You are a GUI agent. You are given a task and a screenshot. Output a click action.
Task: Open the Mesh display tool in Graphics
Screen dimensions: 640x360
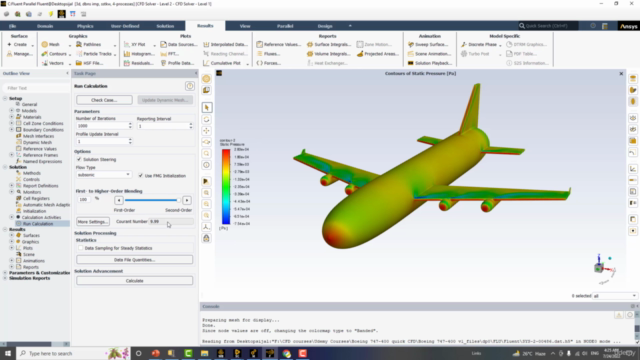(51, 44)
